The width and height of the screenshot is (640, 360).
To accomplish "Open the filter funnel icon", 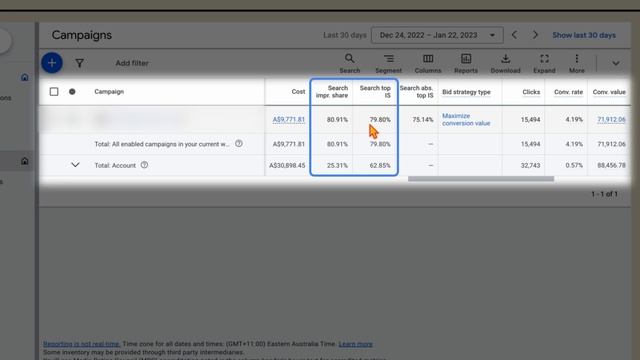I will (x=80, y=63).
